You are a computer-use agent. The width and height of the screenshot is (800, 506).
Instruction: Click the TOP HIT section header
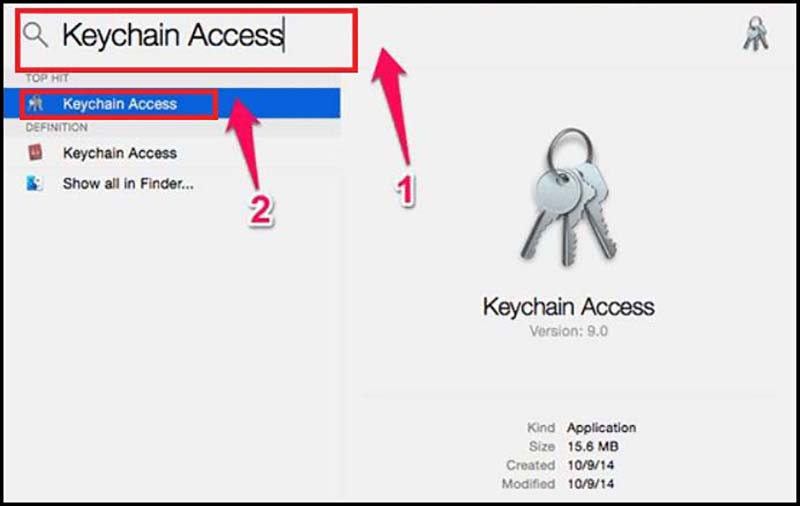pyautogui.click(x=47, y=79)
